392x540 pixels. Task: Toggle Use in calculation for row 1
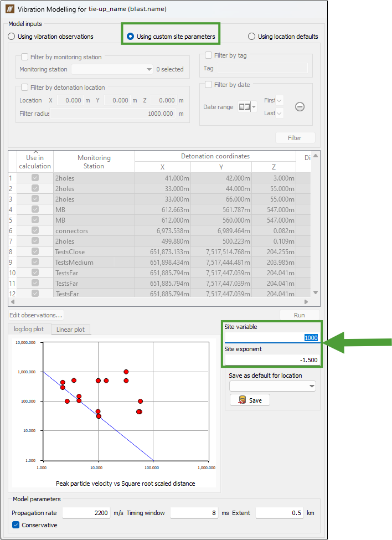click(35, 178)
